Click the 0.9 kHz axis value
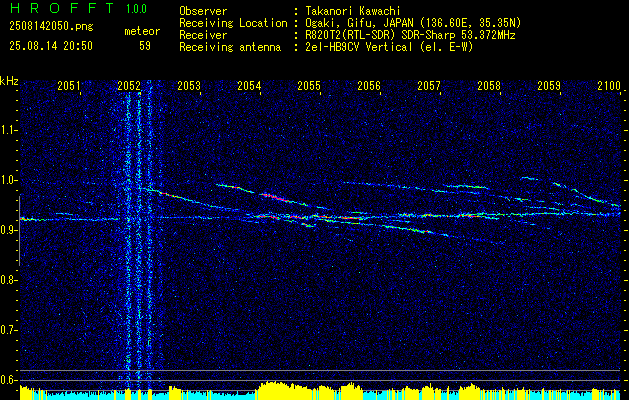The width and height of the screenshot is (629, 400). click(x=9, y=230)
